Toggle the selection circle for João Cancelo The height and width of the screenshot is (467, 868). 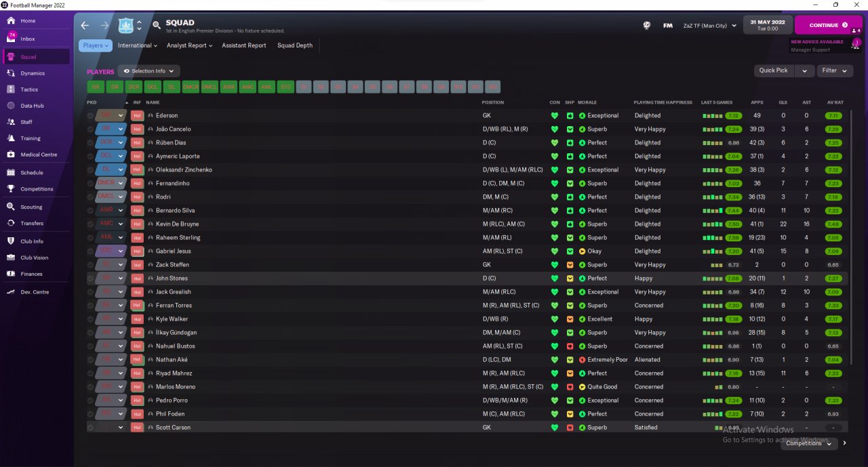pos(90,129)
